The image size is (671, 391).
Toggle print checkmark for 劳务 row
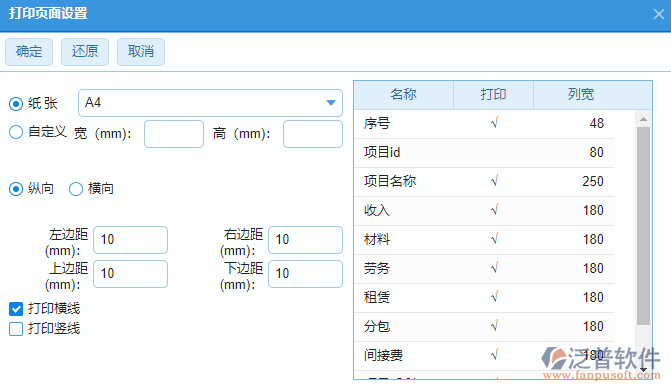[x=494, y=269]
